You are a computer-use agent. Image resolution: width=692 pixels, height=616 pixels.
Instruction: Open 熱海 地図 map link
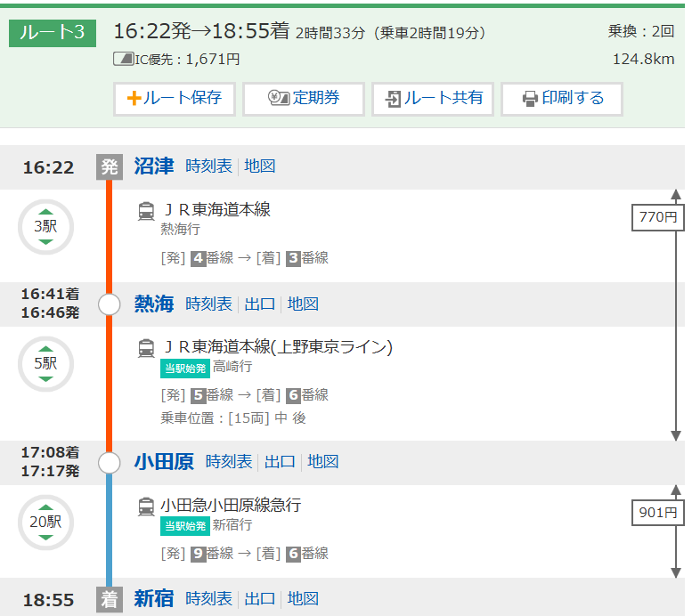[x=303, y=304]
